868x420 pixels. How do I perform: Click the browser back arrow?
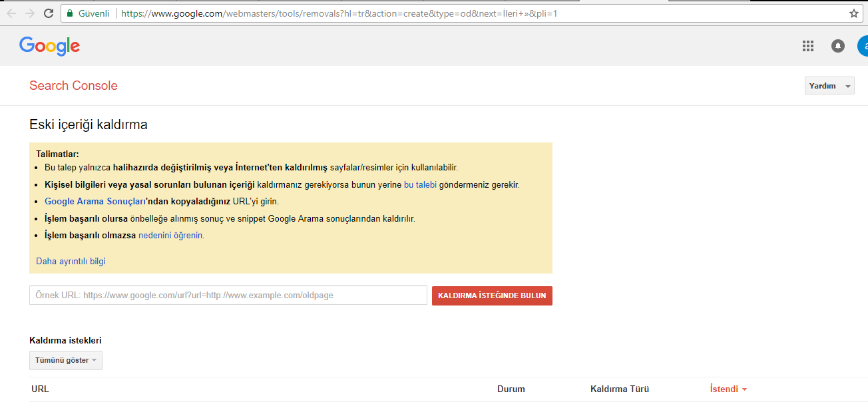(x=11, y=13)
